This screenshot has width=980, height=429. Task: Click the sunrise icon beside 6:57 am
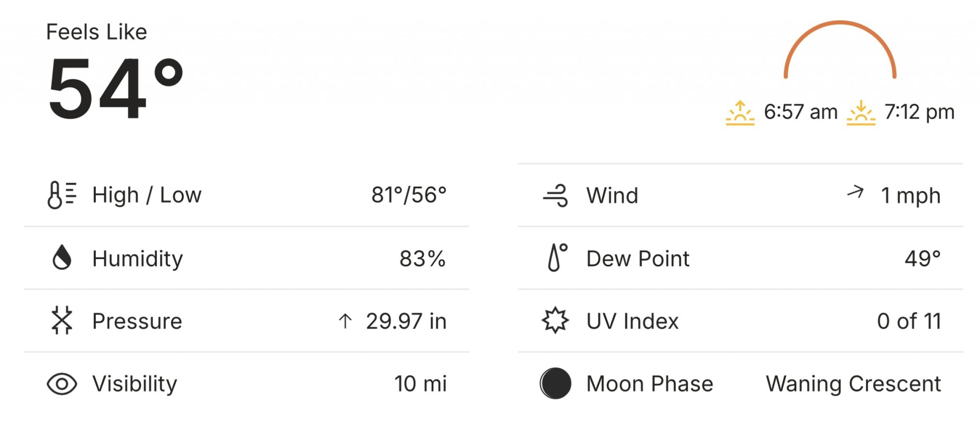[740, 113]
